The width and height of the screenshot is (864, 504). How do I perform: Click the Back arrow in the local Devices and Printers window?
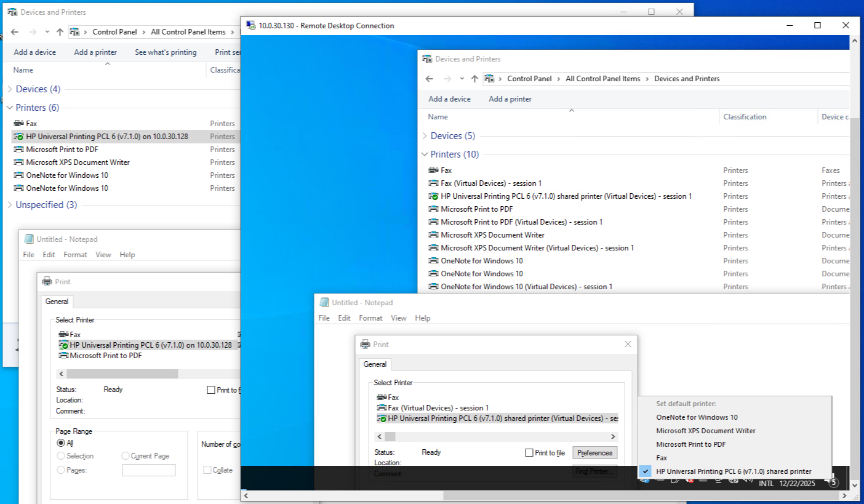tap(15, 32)
